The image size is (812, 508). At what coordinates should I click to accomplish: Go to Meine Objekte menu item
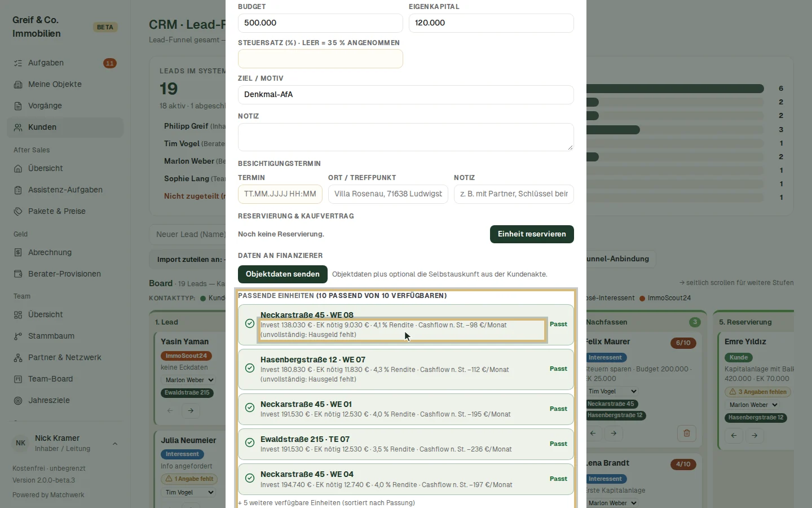pos(65,85)
